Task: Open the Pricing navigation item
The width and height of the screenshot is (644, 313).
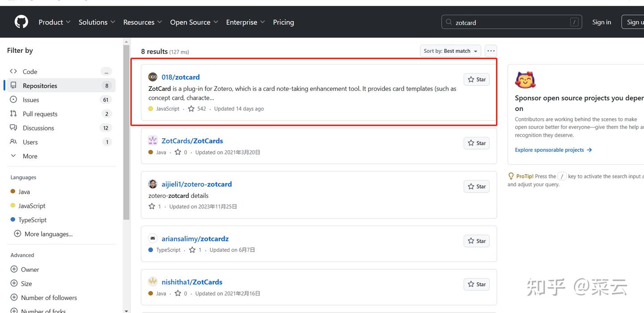Action: [284, 22]
